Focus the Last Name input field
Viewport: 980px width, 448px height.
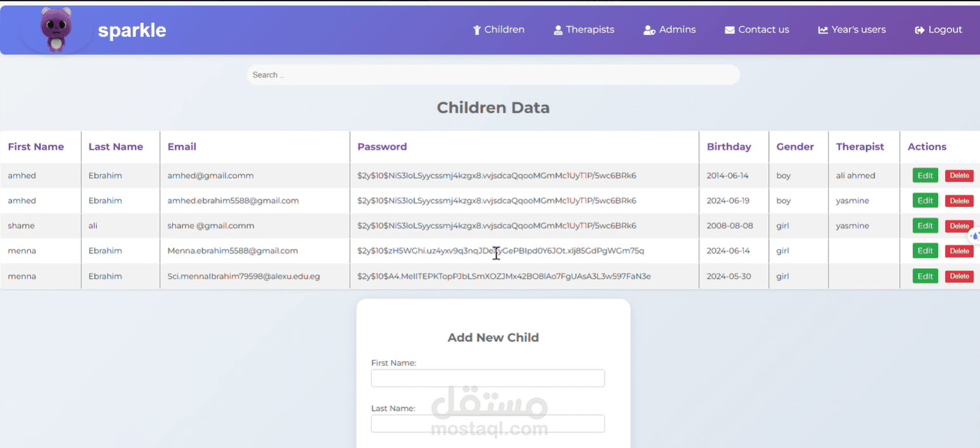(x=488, y=423)
